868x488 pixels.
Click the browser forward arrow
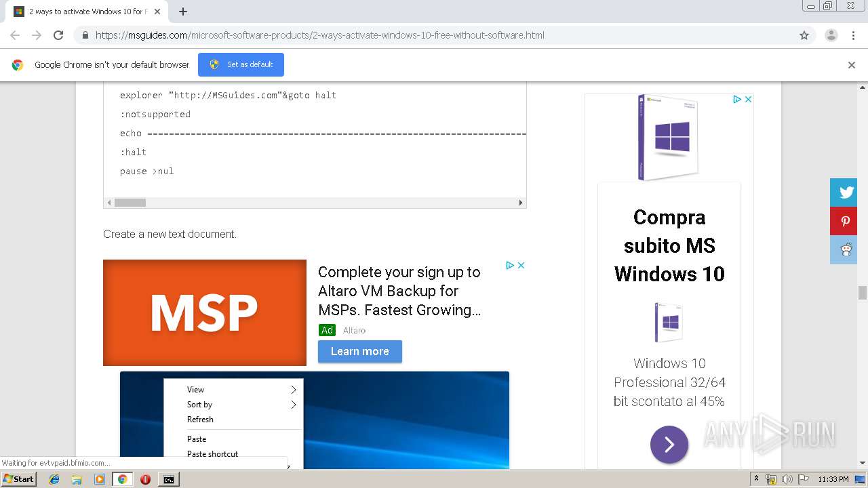[37, 35]
